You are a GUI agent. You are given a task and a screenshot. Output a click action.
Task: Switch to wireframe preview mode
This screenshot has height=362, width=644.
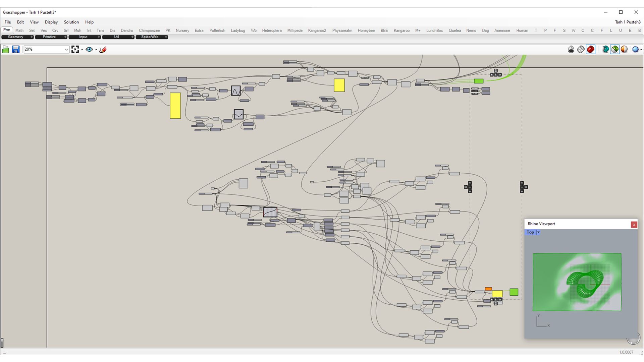[x=581, y=50]
